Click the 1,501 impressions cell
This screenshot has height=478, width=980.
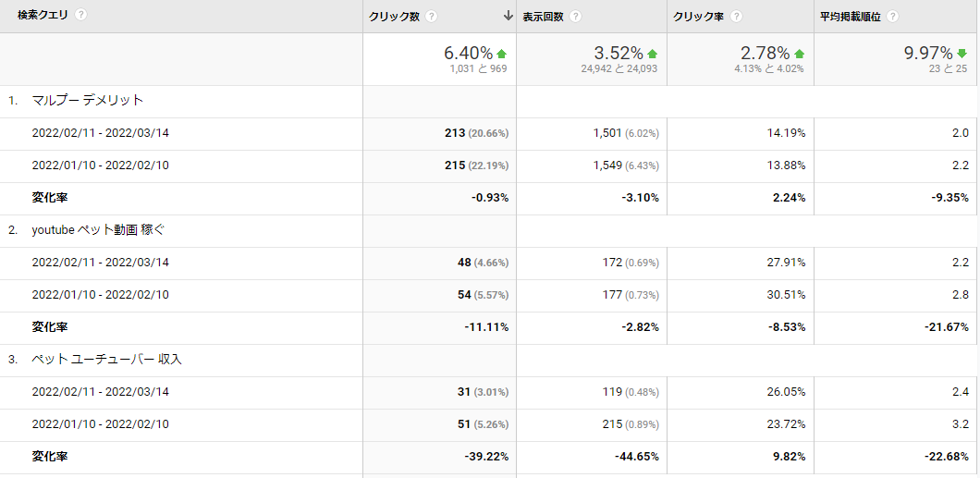click(x=607, y=133)
